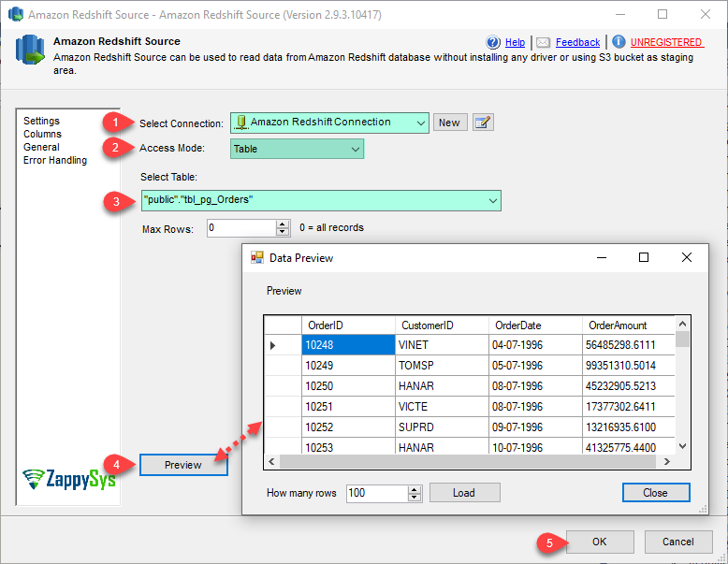The image size is (728, 564).
Task: Select cell VINET
Action: [x=442, y=345]
